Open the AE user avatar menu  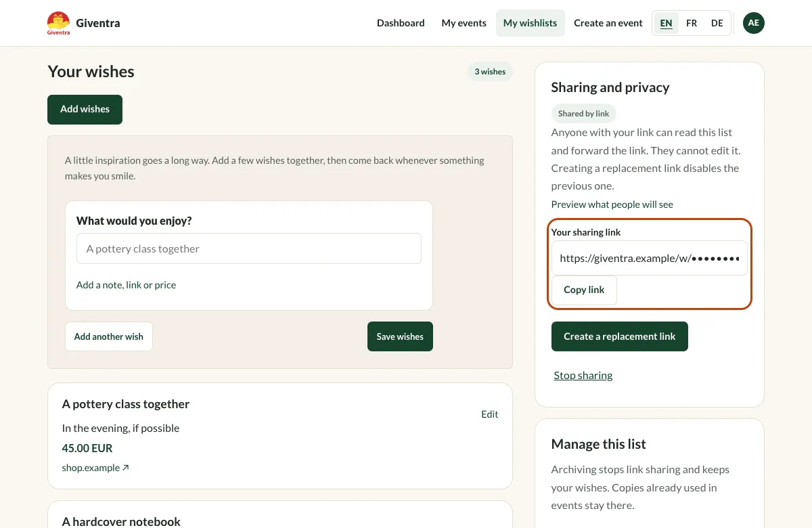tap(754, 23)
